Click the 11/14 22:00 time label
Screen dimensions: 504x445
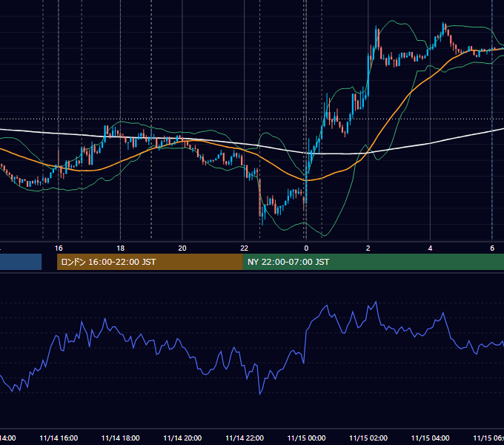coord(245,438)
